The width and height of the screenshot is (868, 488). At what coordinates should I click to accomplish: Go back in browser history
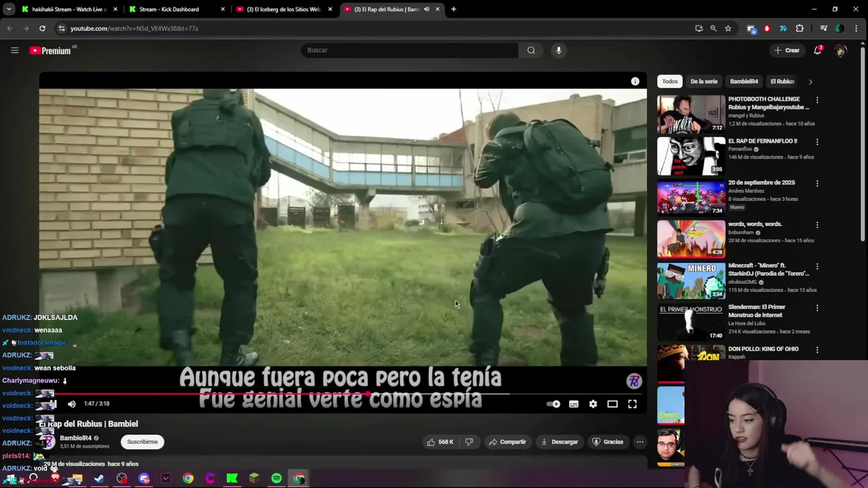pyautogui.click(x=9, y=28)
